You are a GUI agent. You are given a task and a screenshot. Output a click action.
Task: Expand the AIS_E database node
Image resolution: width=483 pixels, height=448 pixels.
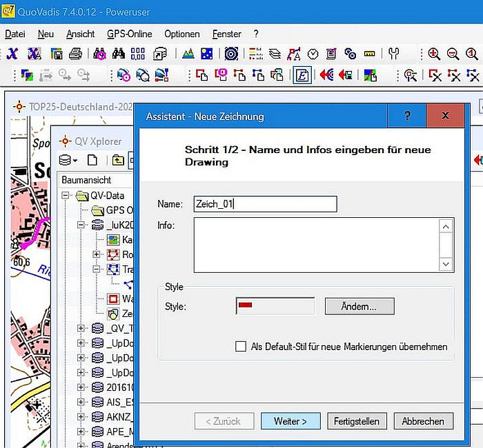click(81, 402)
